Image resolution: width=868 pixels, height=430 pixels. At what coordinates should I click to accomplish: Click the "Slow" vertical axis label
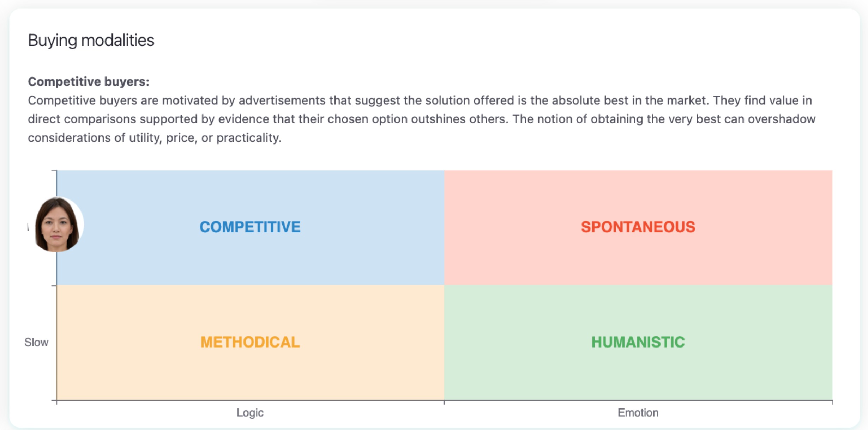point(36,342)
